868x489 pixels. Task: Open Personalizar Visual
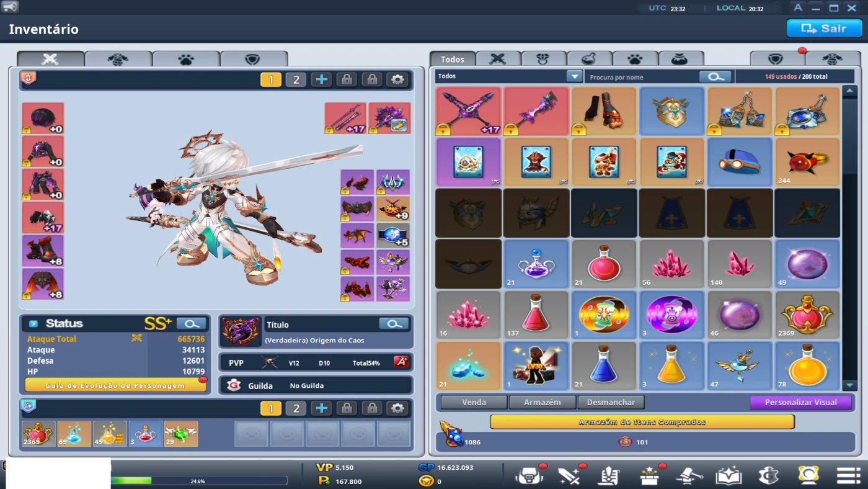click(801, 402)
